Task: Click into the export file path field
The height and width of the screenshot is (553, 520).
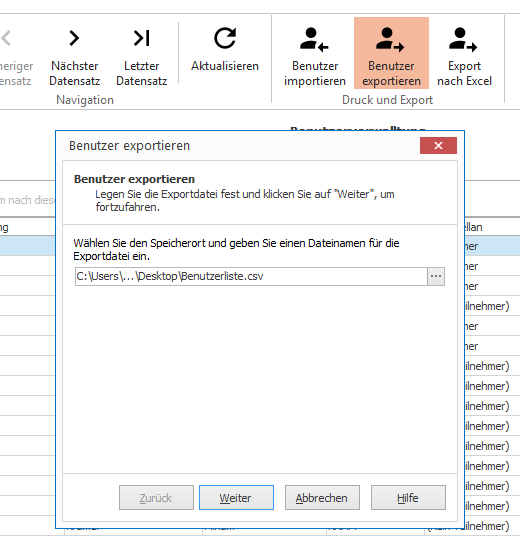Action: pyautogui.click(x=251, y=276)
